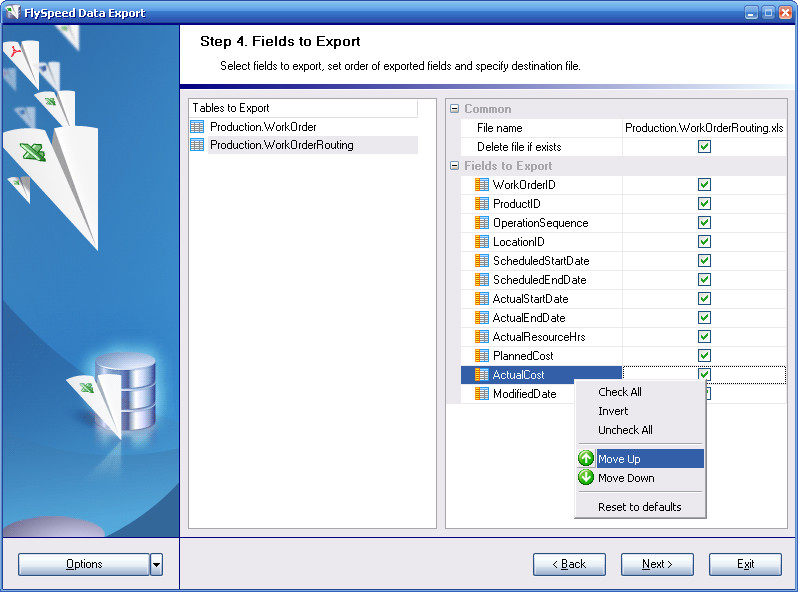Select the ScheduledEndDate field name
Viewport: 798px width, 592px height.
coord(539,279)
